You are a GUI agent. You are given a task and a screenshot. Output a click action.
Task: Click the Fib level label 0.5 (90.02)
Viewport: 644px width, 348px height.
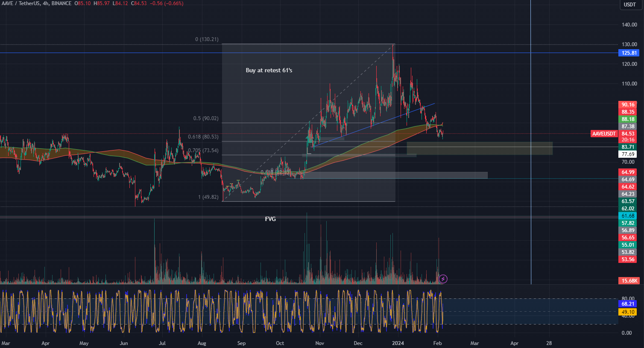click(x=206, y=118)
